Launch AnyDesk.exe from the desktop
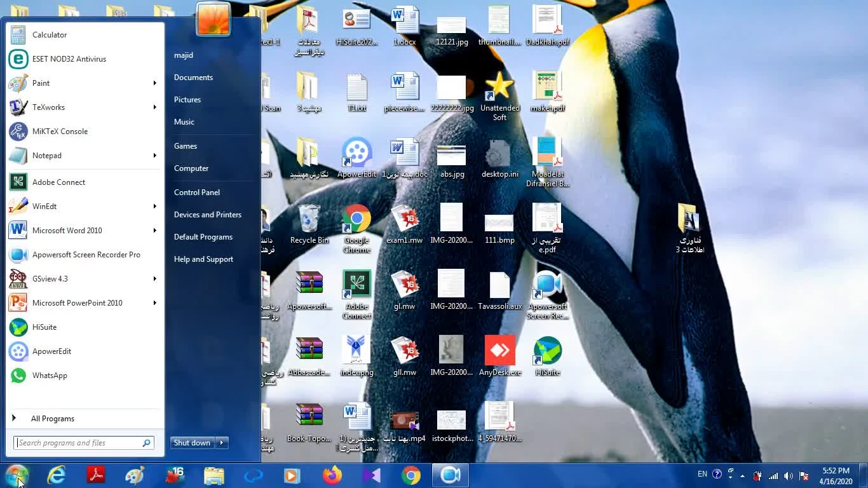Viewport: 868px width, 488px height. pos(499,351)
